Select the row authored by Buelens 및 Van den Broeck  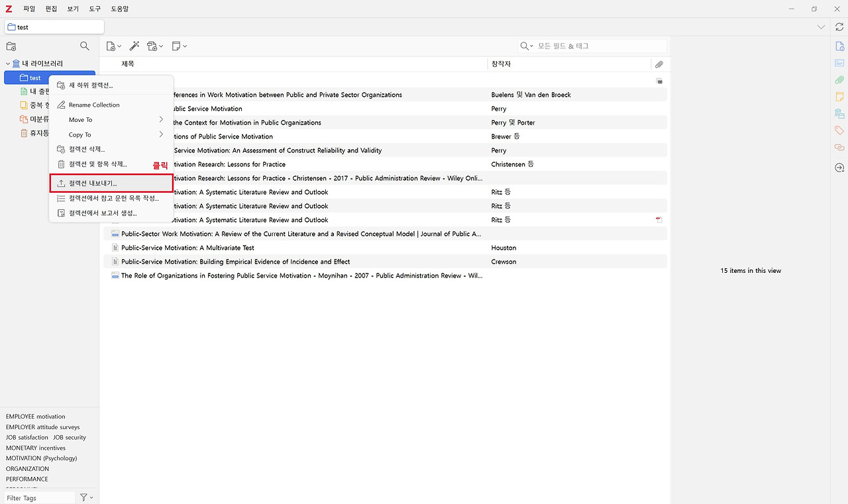[x=385, y=95]
